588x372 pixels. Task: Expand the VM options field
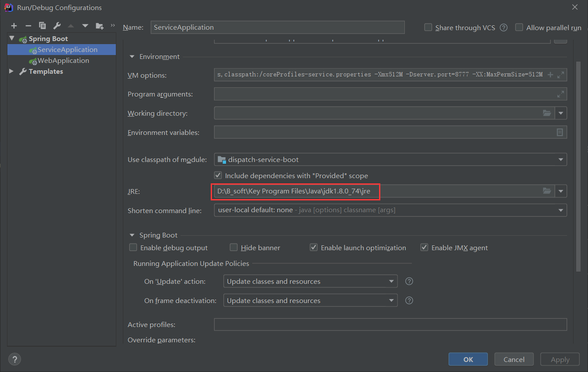[560, 74]
